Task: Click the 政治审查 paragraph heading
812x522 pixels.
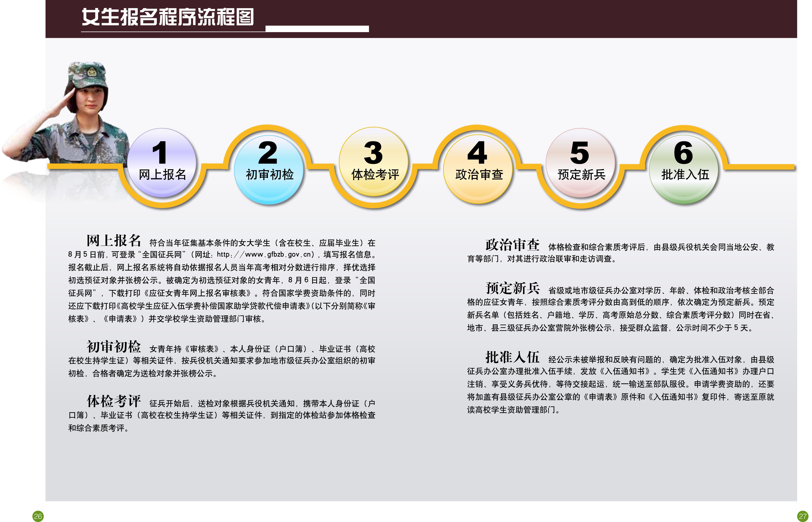Action: click(x=512, y=245)
